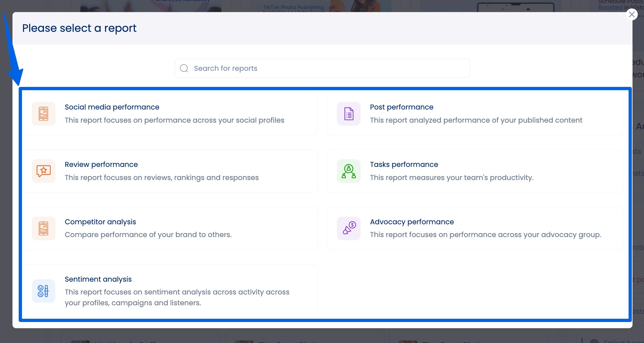Click text about performance across your advocacy group
Viewport: 644px width, 343px height.
click(486, 235)
